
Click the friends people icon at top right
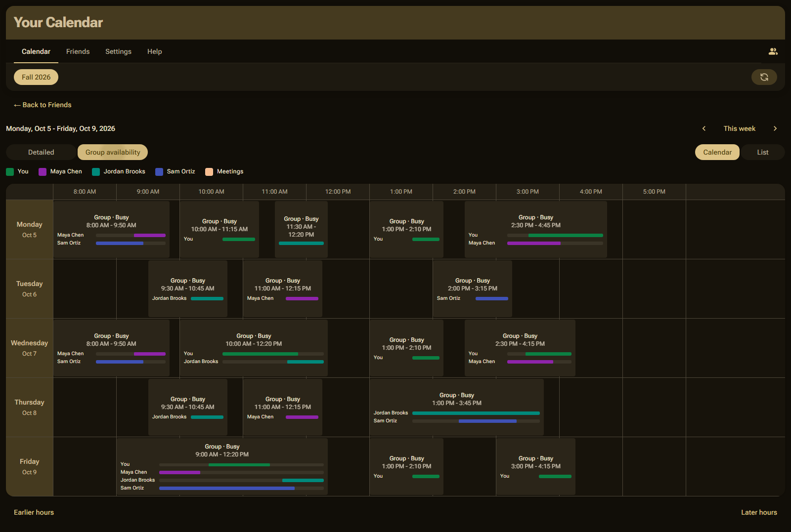pos(773,51)
